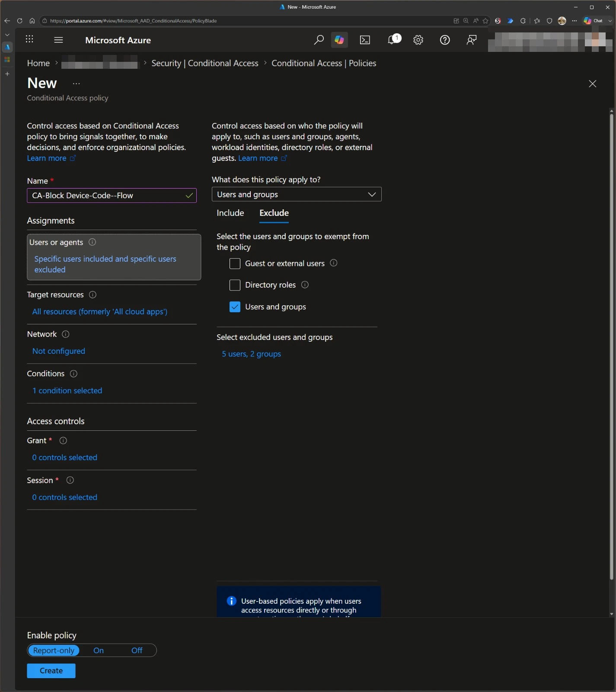The width and height of the screenshot is (616, 692).
Task: Collapse the vertical tabs pane chevron
Action: [x=7, y=35]
